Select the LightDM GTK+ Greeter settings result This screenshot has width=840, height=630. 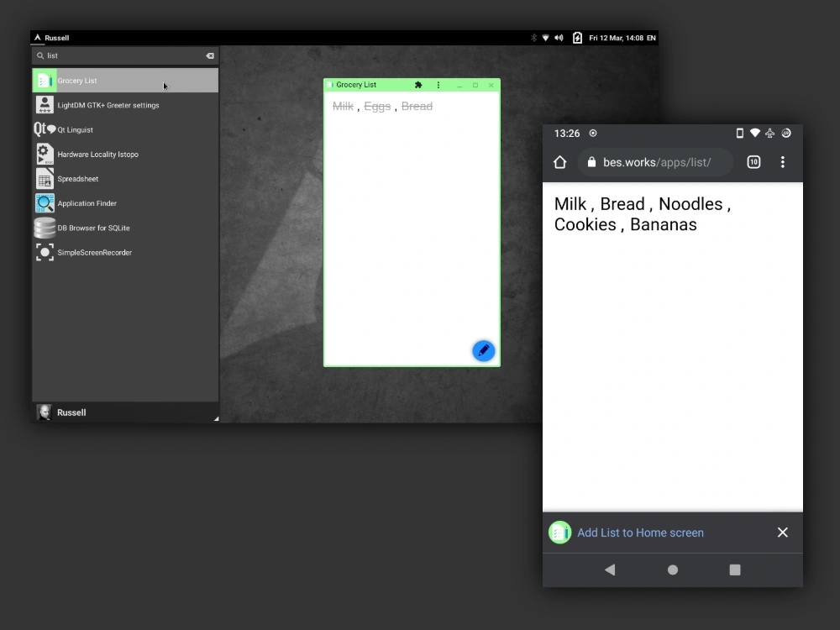[x=125, y=105]
